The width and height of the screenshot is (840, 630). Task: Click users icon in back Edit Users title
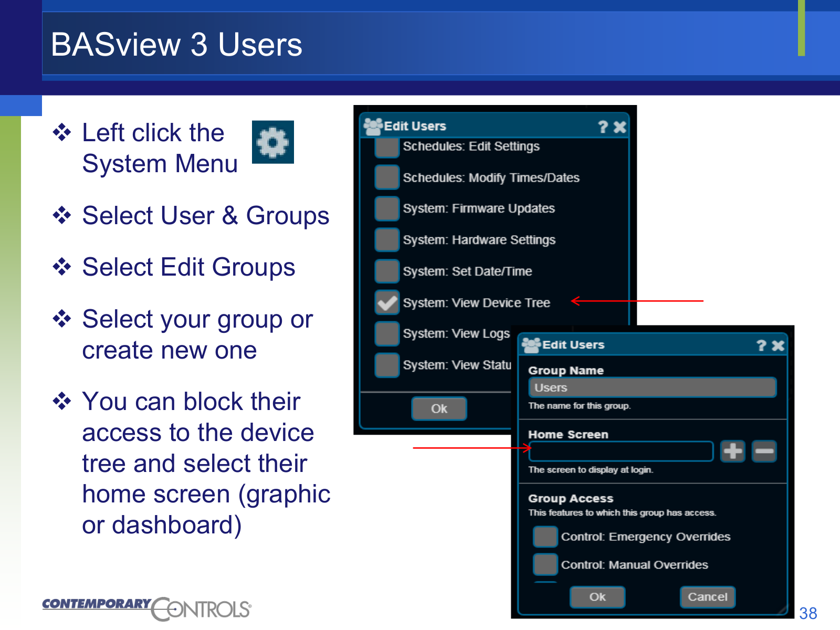(x=373, y=126)
